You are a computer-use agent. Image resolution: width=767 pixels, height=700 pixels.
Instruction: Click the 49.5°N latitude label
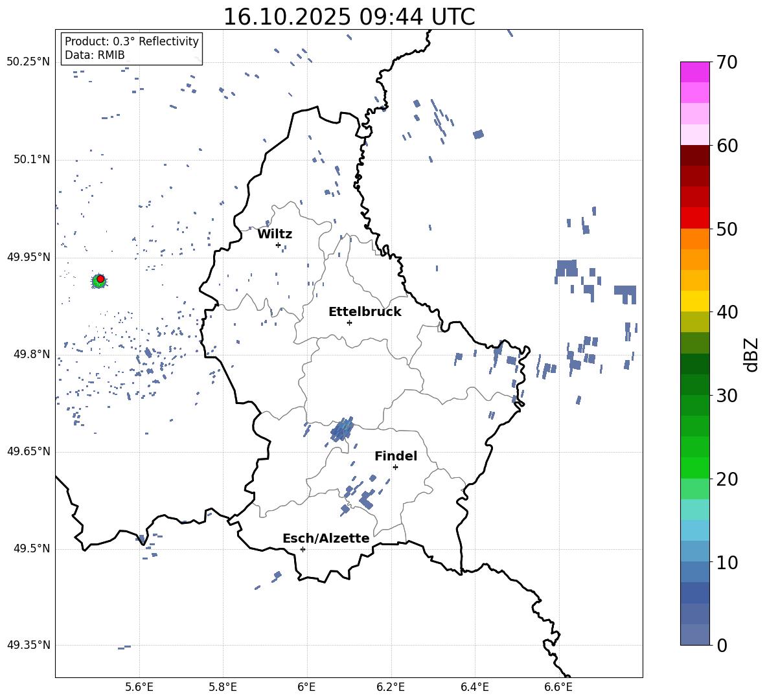(32, 548)
